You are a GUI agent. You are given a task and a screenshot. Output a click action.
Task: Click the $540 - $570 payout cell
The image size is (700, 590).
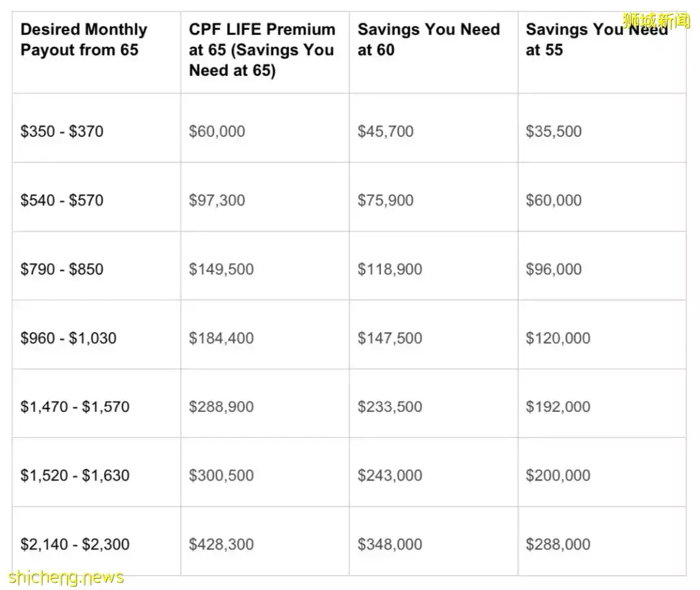(62, 200)
